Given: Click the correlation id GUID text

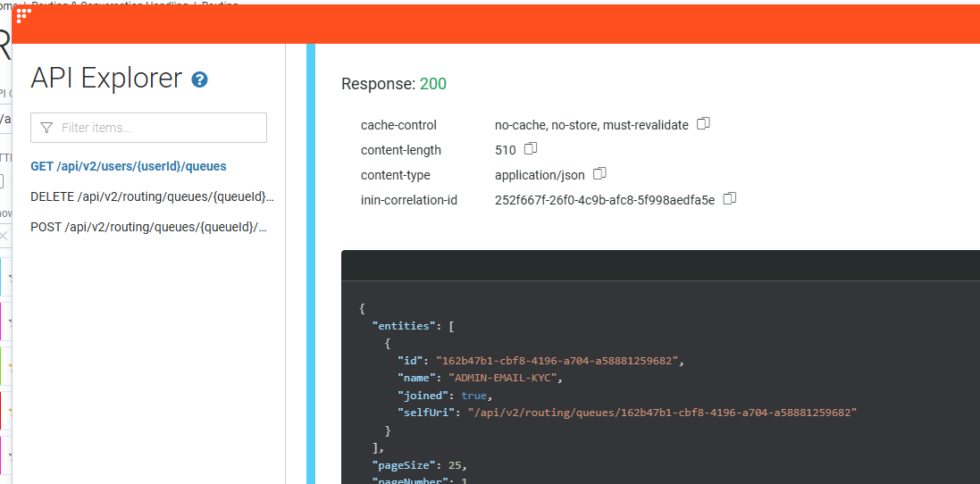Looking at the screenshot, I should (x=605, y=200).
